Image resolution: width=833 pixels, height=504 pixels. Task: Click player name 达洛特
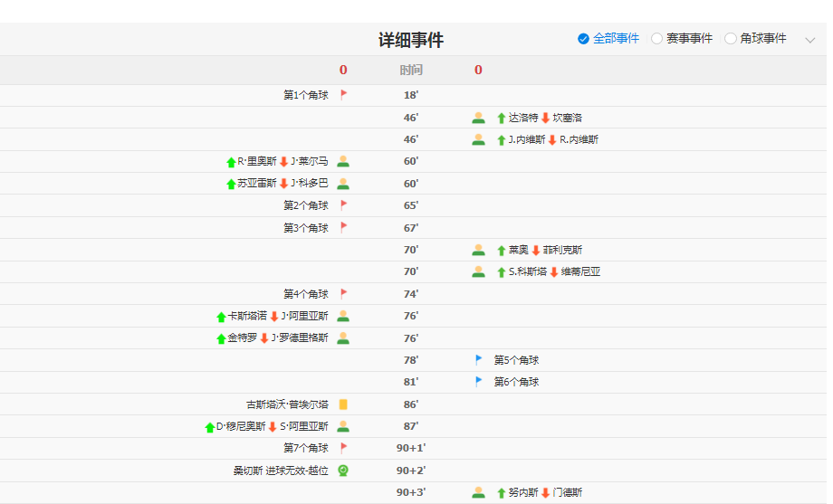[523, 118]
